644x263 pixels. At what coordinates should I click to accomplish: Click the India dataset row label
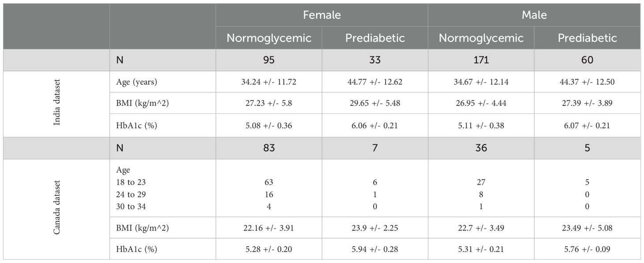point(57,104)
